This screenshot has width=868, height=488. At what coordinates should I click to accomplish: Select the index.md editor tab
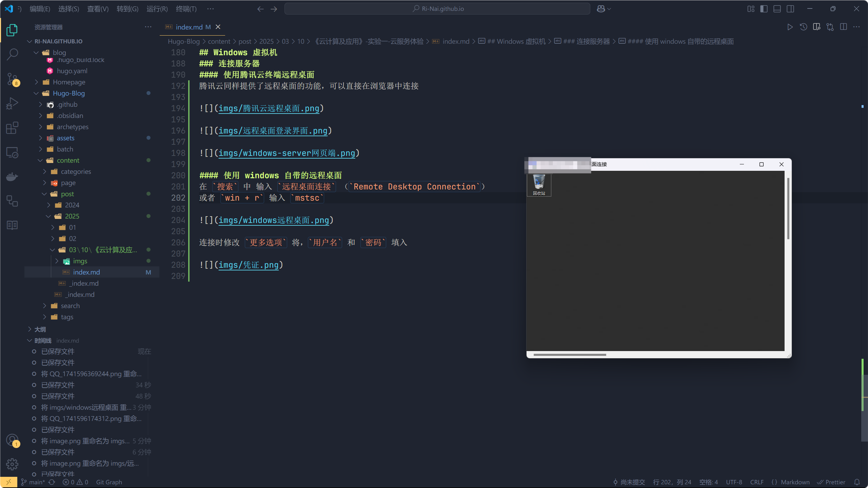[189, 27]
